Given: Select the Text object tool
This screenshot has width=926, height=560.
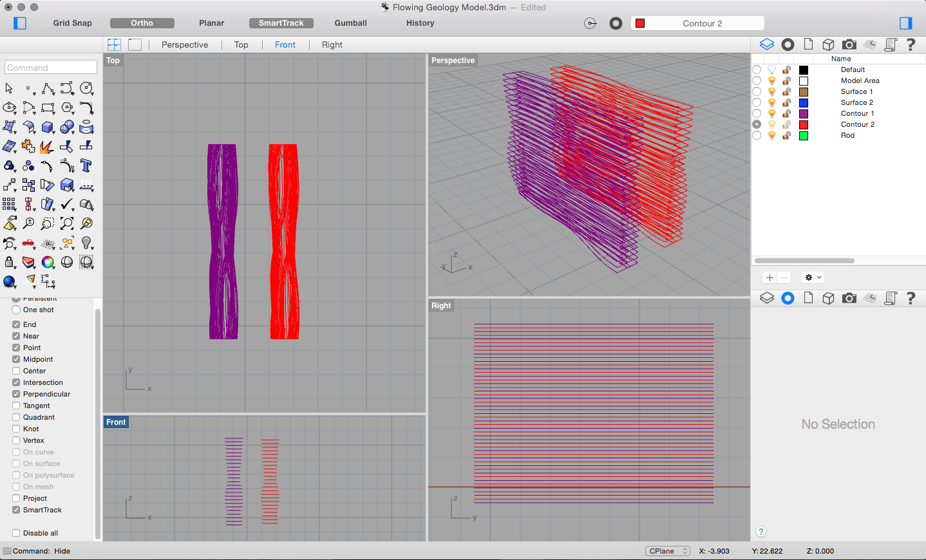Looking at the screenshot, I should [x=86, y=165].
